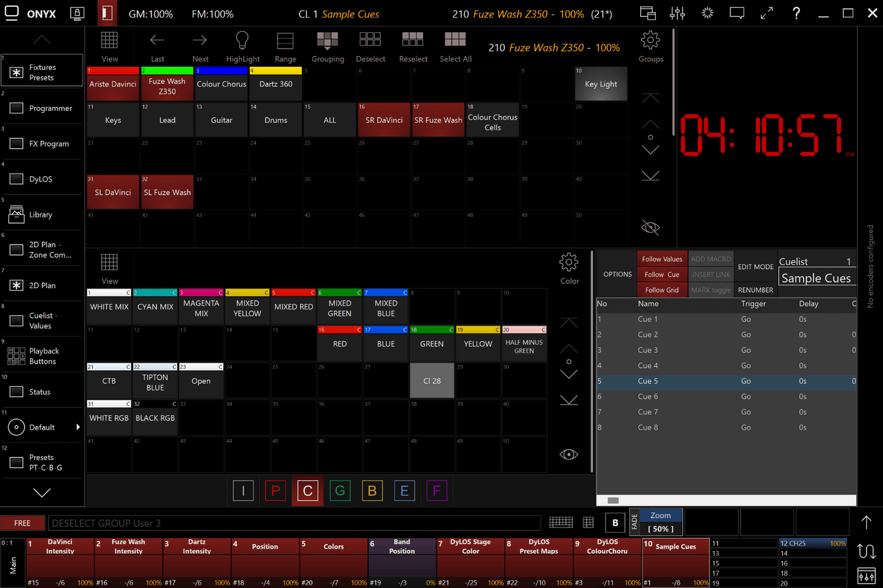The width and height of the screenshot is (883, 588).
Task: Toggle the Follow Grid option
Action: tap(662, 290)
